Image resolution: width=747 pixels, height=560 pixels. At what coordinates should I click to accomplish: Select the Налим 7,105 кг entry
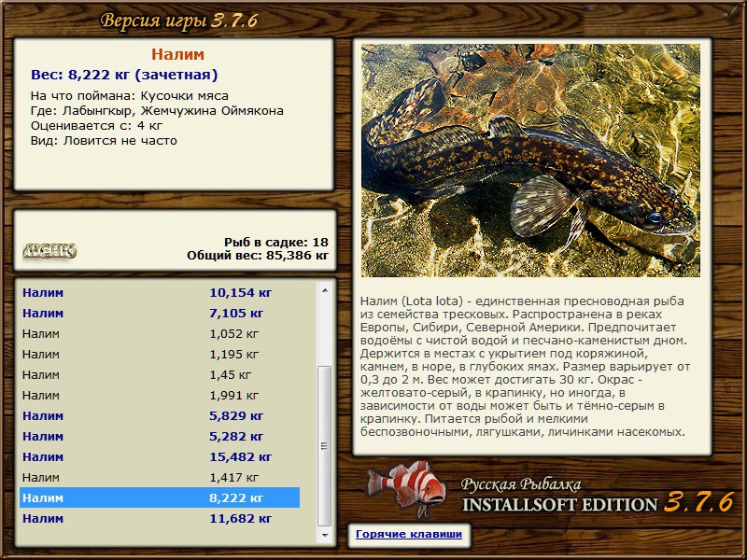click(x=159, y=314)
